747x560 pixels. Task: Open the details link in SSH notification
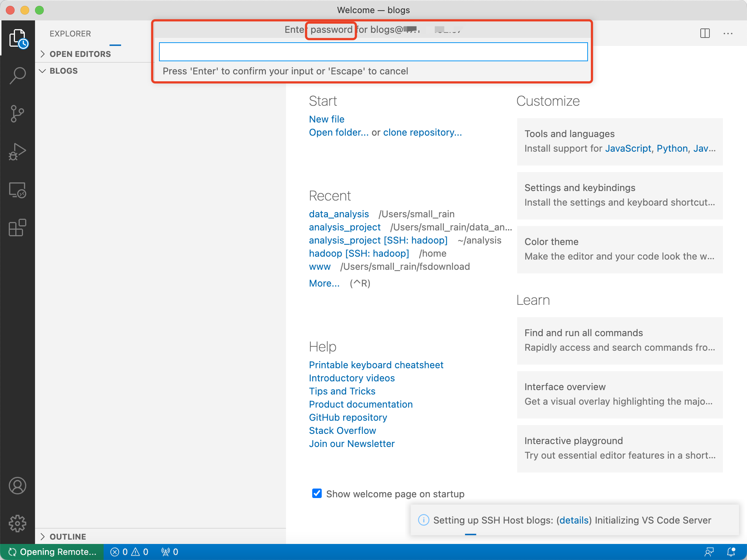tap(574, 520)
